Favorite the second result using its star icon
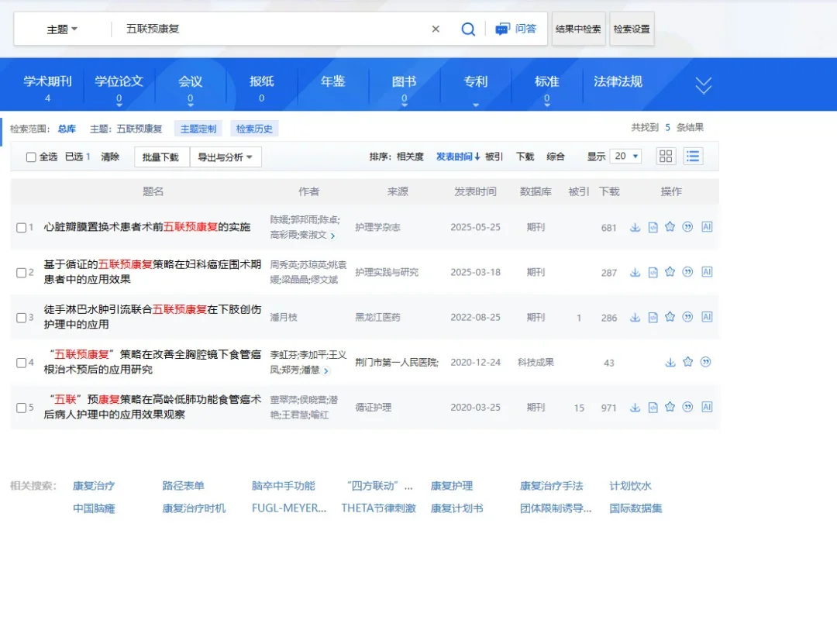 [670, 272]
